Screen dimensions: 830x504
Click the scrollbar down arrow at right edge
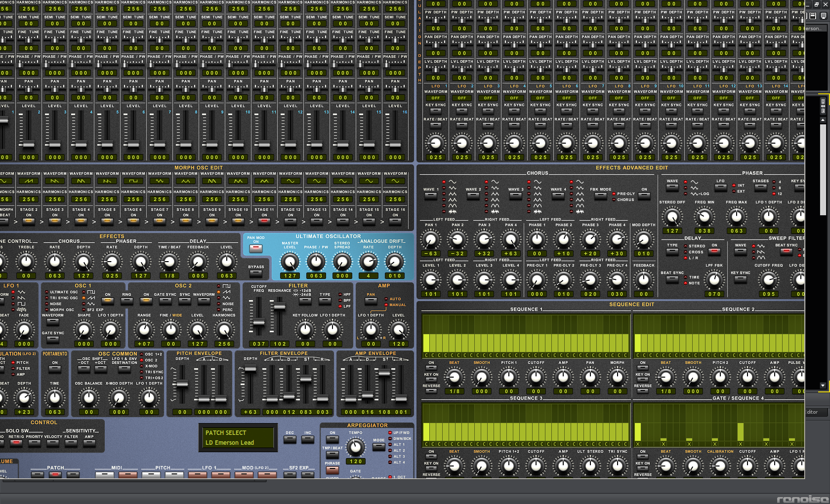click(822, 386)
